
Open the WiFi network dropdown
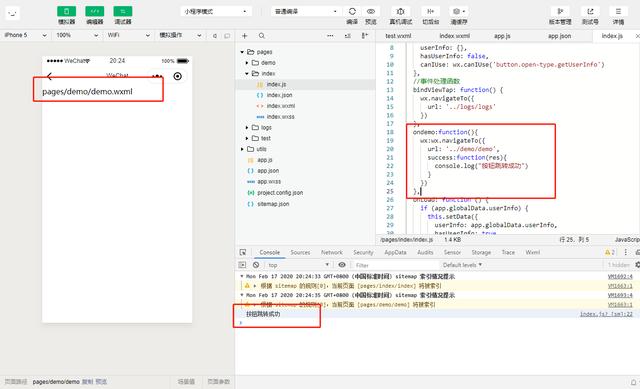[x=129, y=36]
